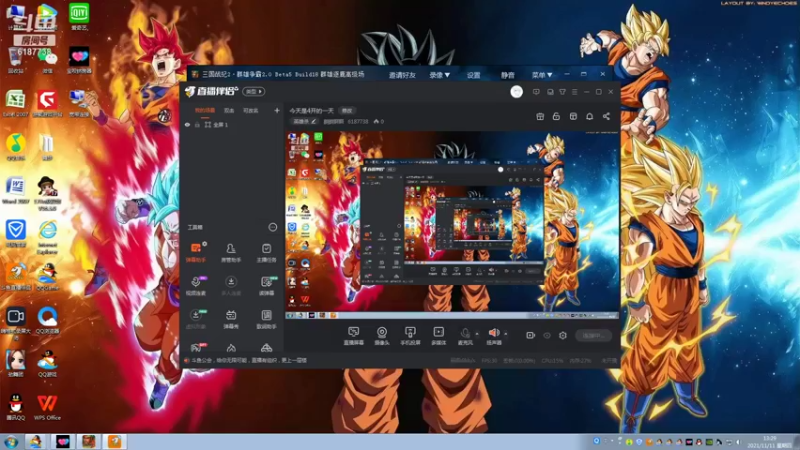Expand the microphone options arrow
The width and height of the screenshot is (800, 450).
coord(477,334)
